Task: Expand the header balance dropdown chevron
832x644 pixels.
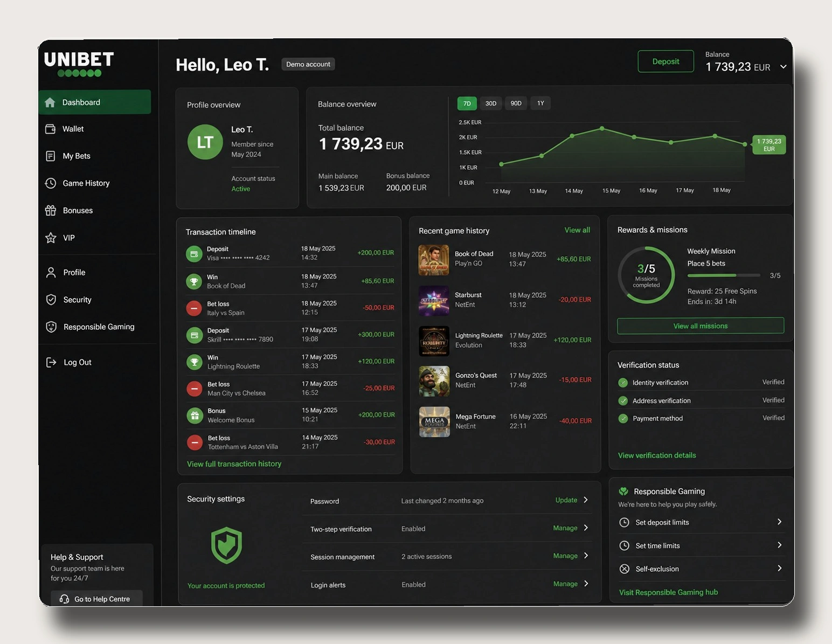Action: pos(784,67)
